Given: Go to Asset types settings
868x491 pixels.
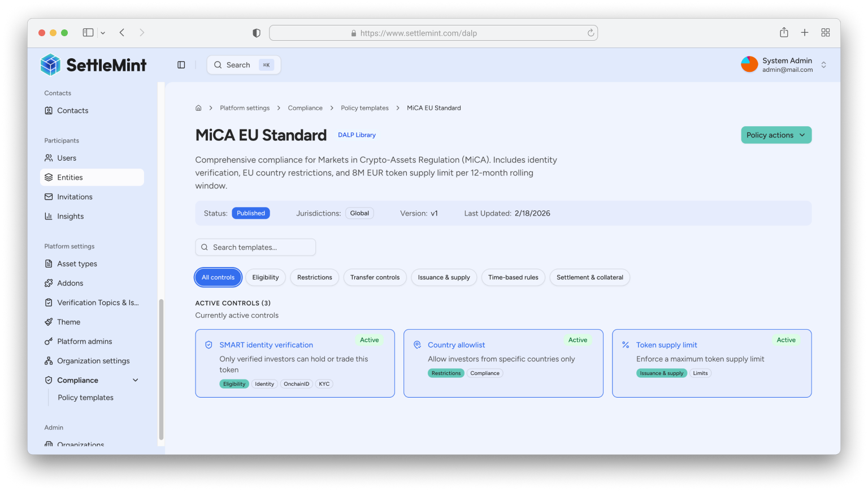Looking at the screenshot, I should click(77, 264).
